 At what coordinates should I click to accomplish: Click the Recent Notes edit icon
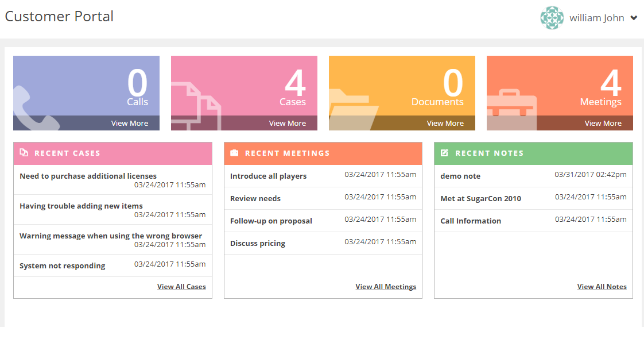(x=444, y=153)
